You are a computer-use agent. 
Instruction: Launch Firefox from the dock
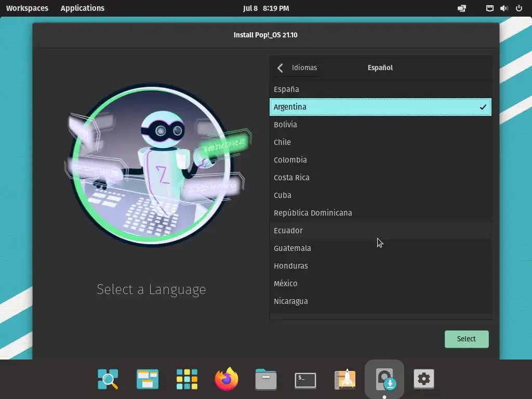pos(227,379)
